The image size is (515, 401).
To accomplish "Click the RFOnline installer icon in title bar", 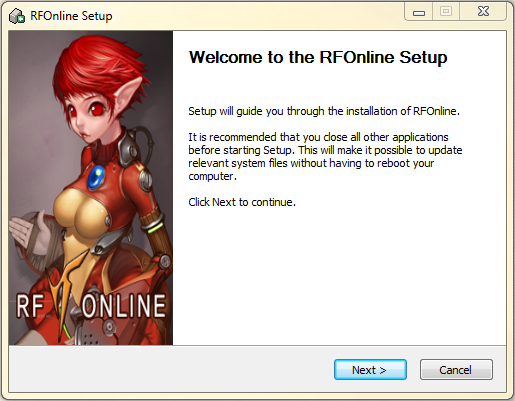I will (17, 16).
